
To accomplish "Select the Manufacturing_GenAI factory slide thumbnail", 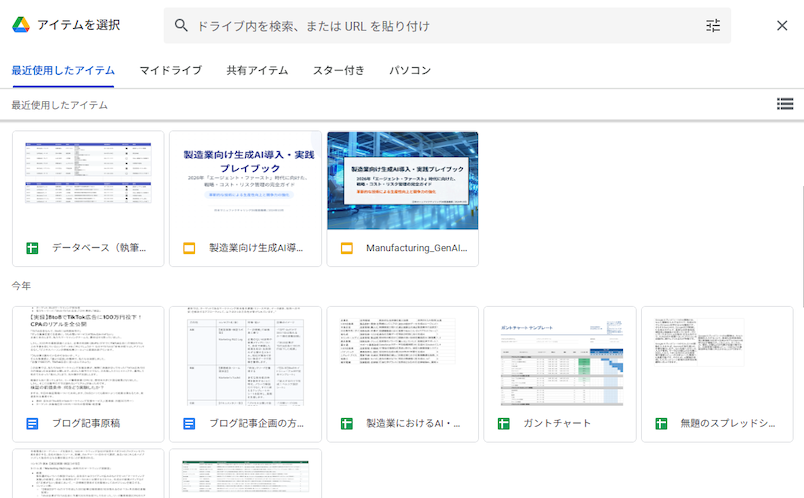I will tap(403, 181).
